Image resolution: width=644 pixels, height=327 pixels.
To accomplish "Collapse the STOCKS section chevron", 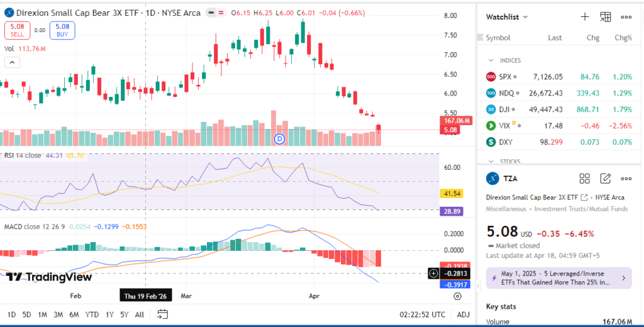I will tap(491, 162).
